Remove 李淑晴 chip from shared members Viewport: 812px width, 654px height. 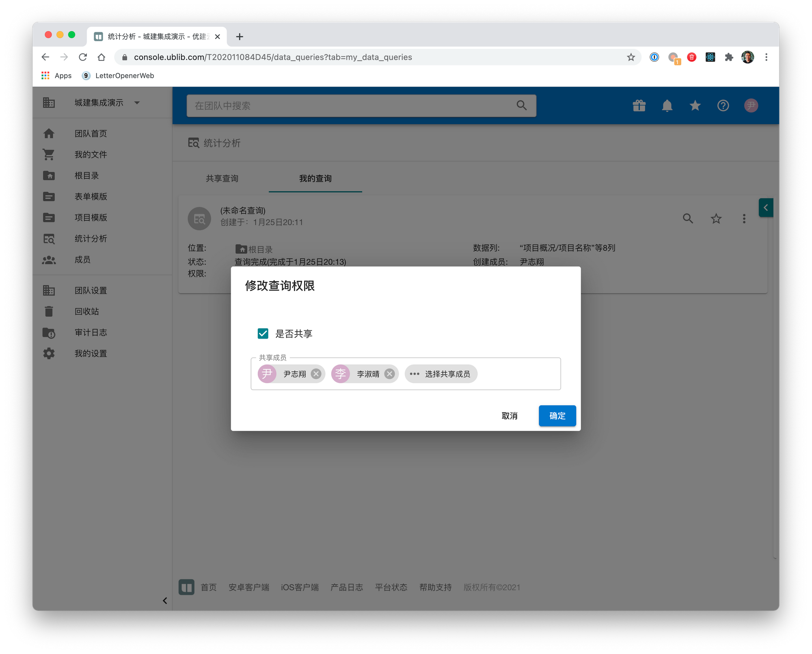tap(389, 374)
